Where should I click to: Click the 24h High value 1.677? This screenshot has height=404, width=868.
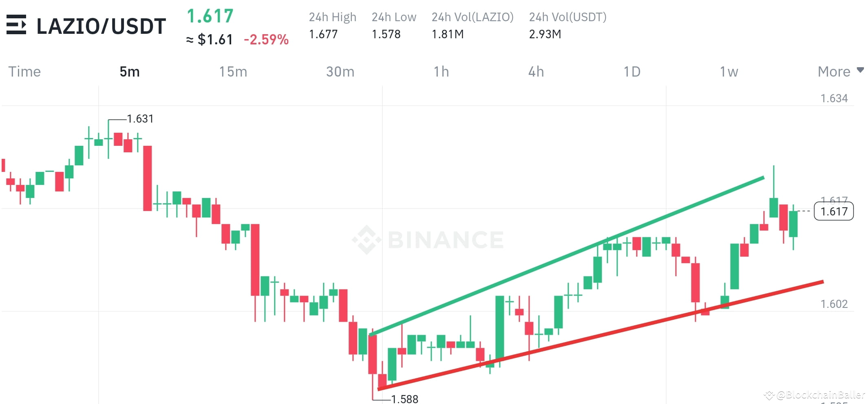coord(323,35)
